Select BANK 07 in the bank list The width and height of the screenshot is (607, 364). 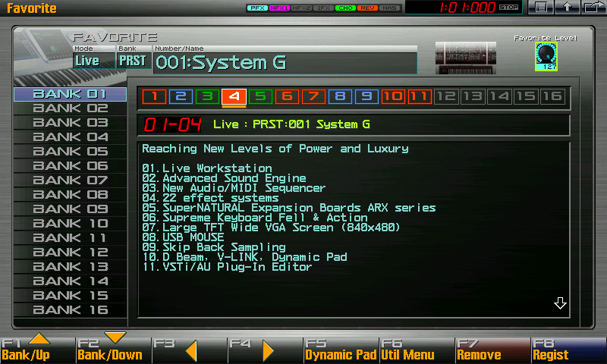point(70,180)
